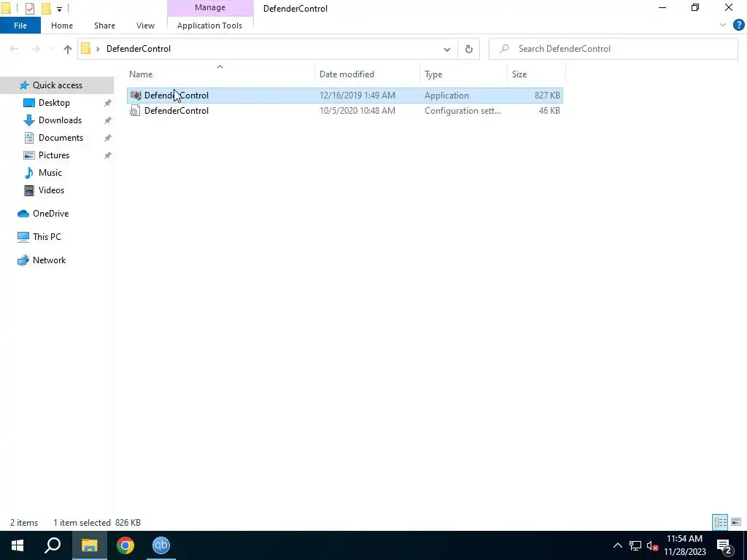This screenshot has height=560, width=747.
Task: Refresh the DefenderControl folder
Action: [469, 49]
